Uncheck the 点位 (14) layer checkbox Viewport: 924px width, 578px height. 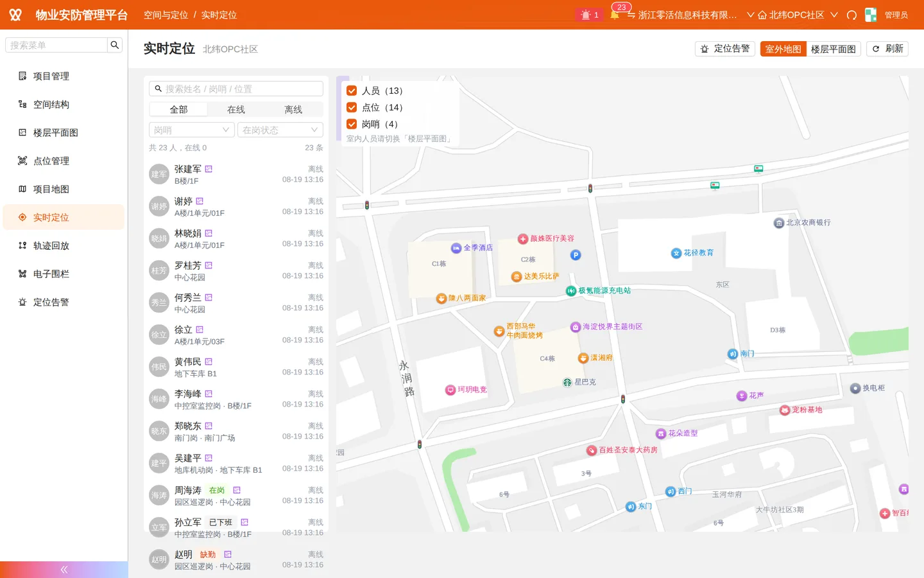[x=352, y=107]
